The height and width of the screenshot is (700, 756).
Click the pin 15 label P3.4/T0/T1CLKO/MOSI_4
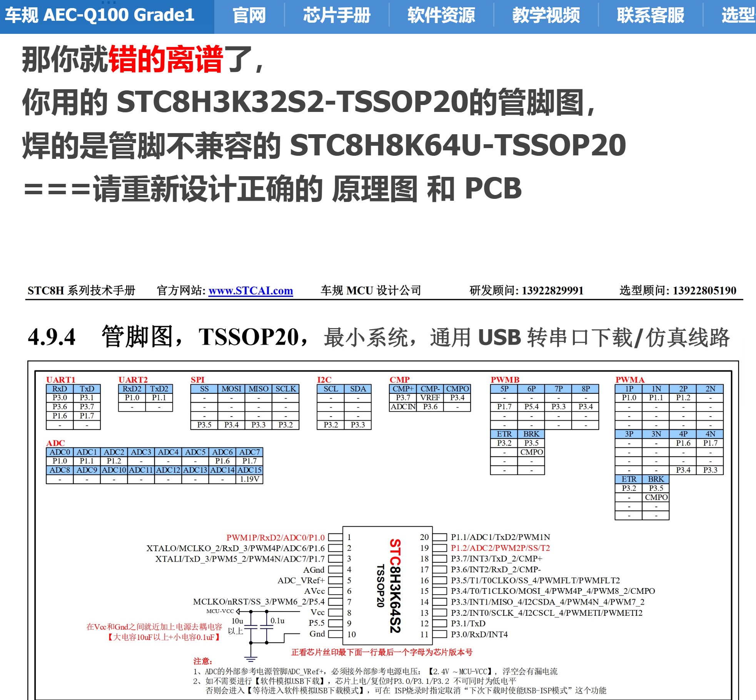pyautogui.click(x=553, y=591)
